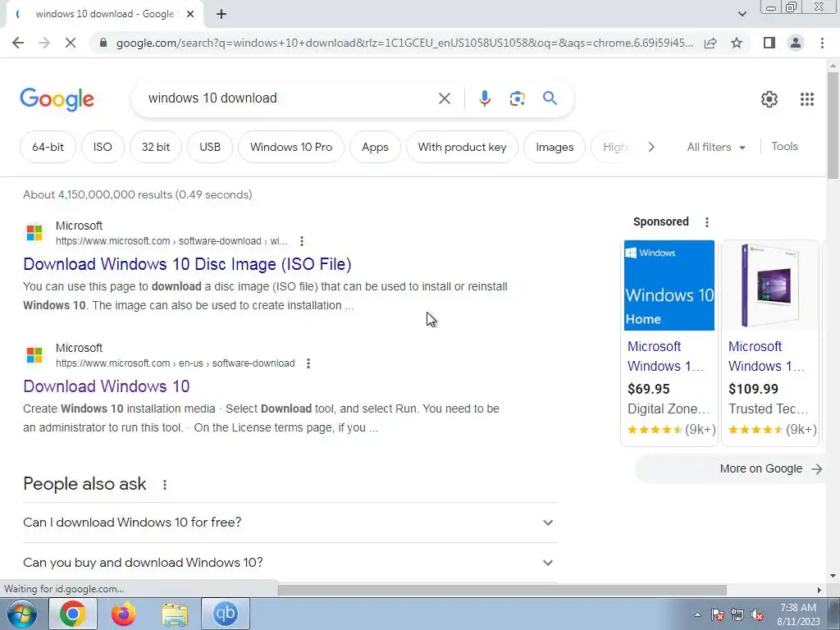Open the Download Windows 10 result link
Screen dimensions: 840x630
[x=107, y=386]
